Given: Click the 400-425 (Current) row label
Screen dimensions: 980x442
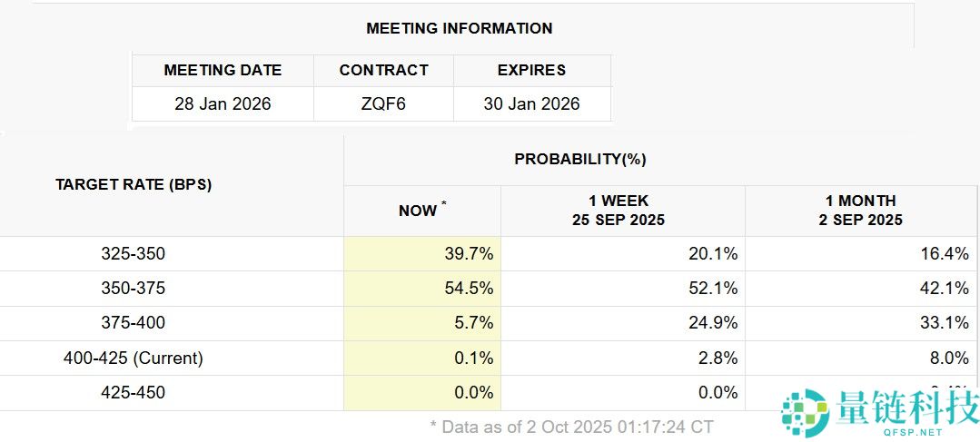Looking at the screenshot, I should [x=134, y=358].
